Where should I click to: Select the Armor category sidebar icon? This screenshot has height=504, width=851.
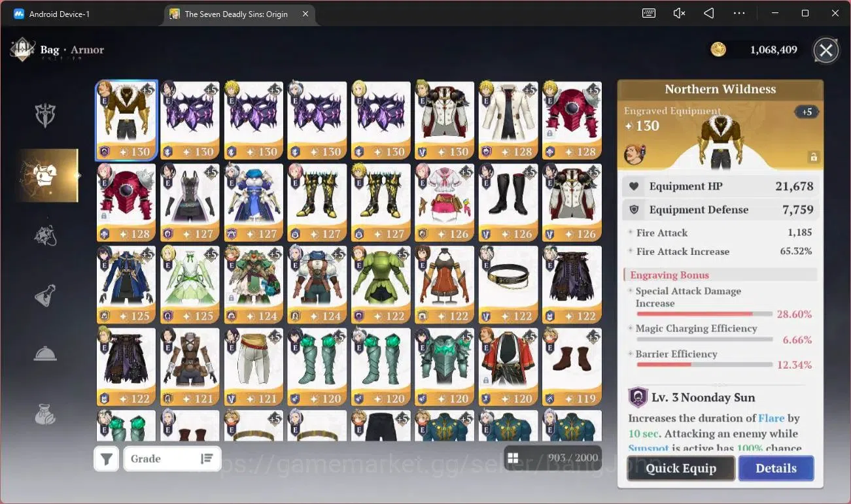47,175
